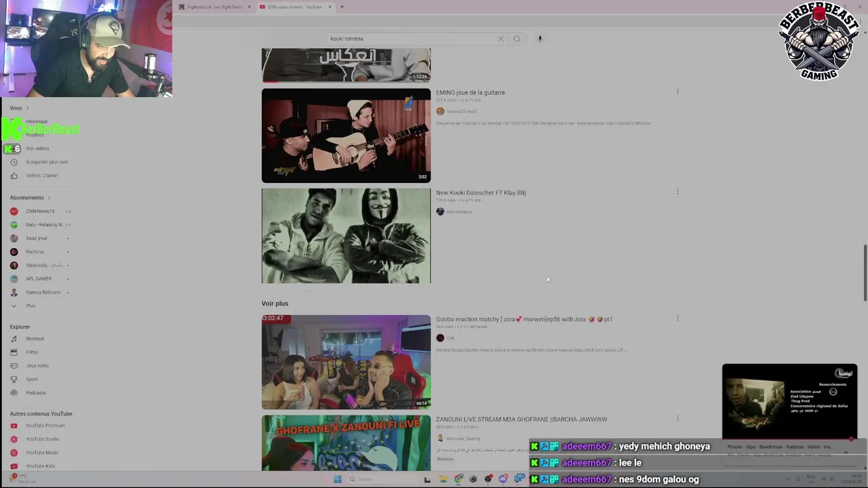Open Historique in the sidebar
Image resolution: width=868 pixels, height=488 pixels.
coord(37,121)
